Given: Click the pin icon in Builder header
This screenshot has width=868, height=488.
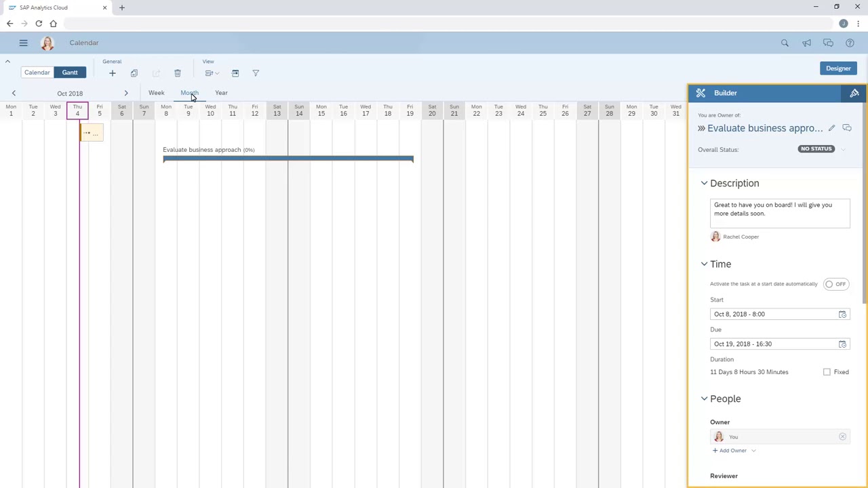Looking at the screenshot, I should [854, 93].
